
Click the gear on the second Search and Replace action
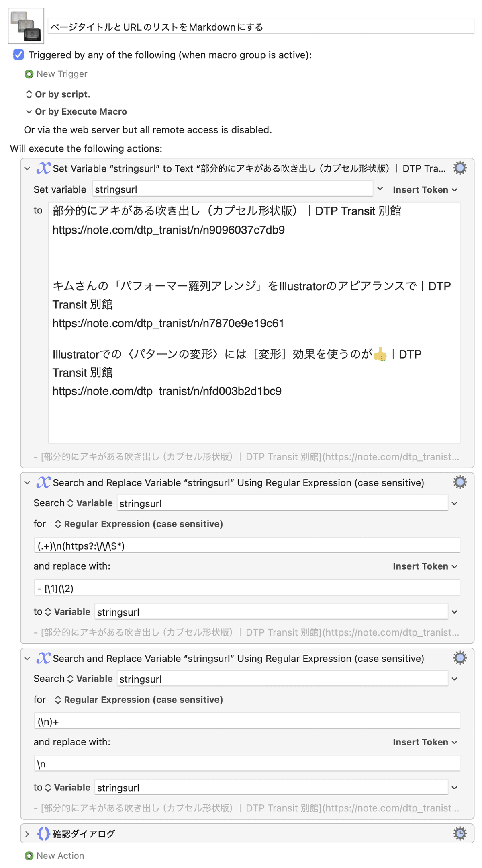459,658
